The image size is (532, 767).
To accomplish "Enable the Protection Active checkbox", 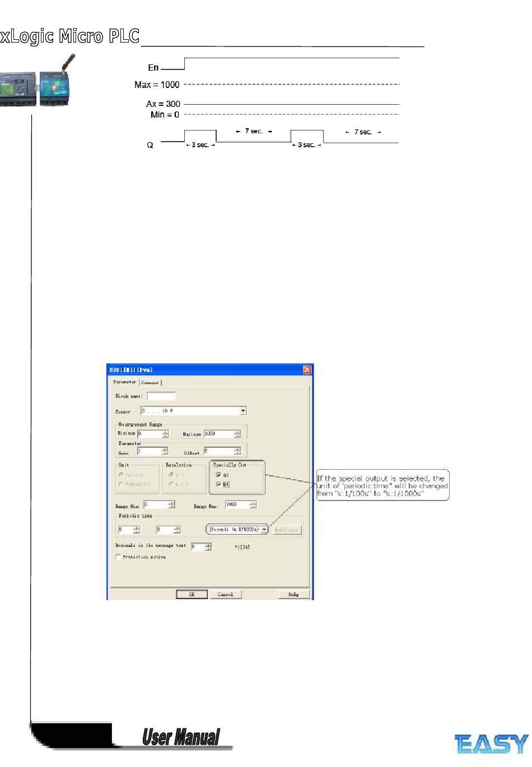I will [118, 557].
